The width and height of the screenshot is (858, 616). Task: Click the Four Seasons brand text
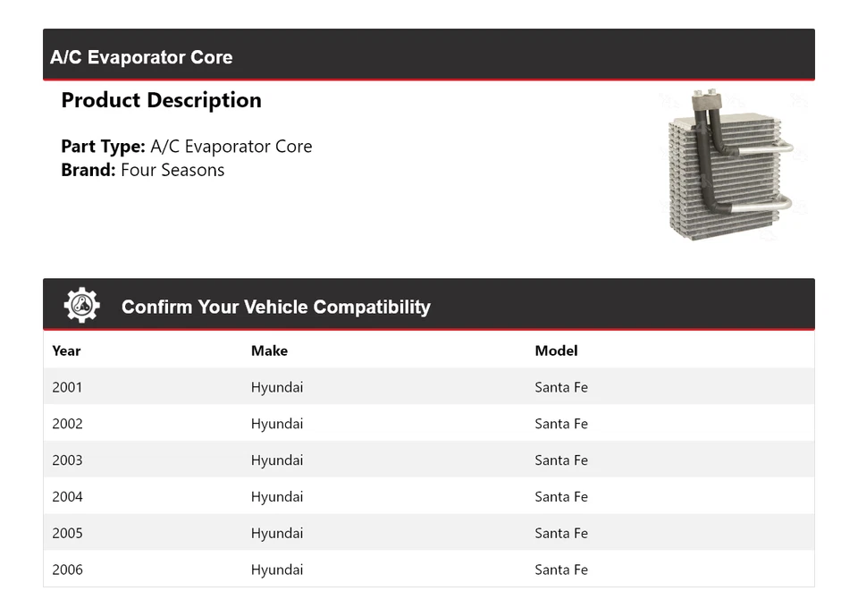pyautogui.click(x=172, y=170)
